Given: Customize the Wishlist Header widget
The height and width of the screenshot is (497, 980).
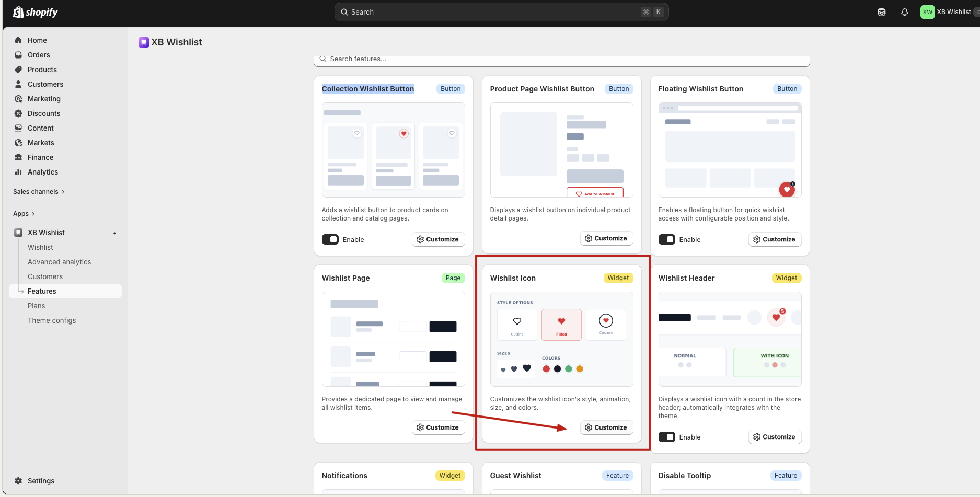Looking at the screenshot, I should 775,437.
